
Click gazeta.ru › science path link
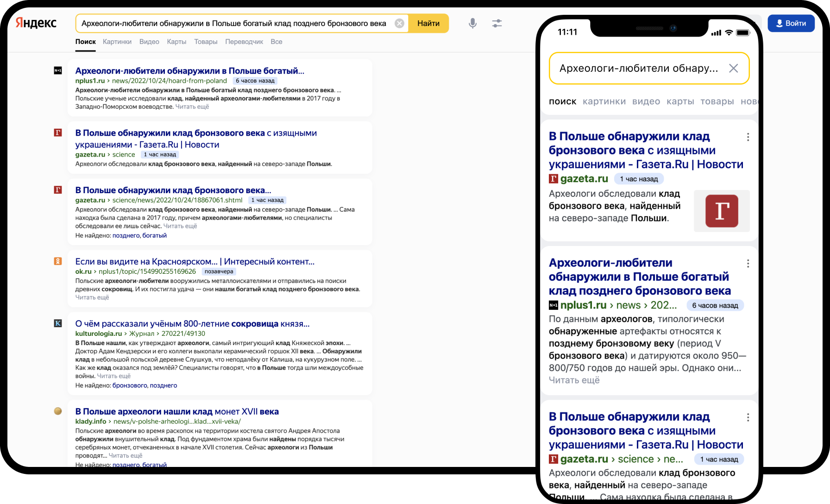click(x=105, y=155)
